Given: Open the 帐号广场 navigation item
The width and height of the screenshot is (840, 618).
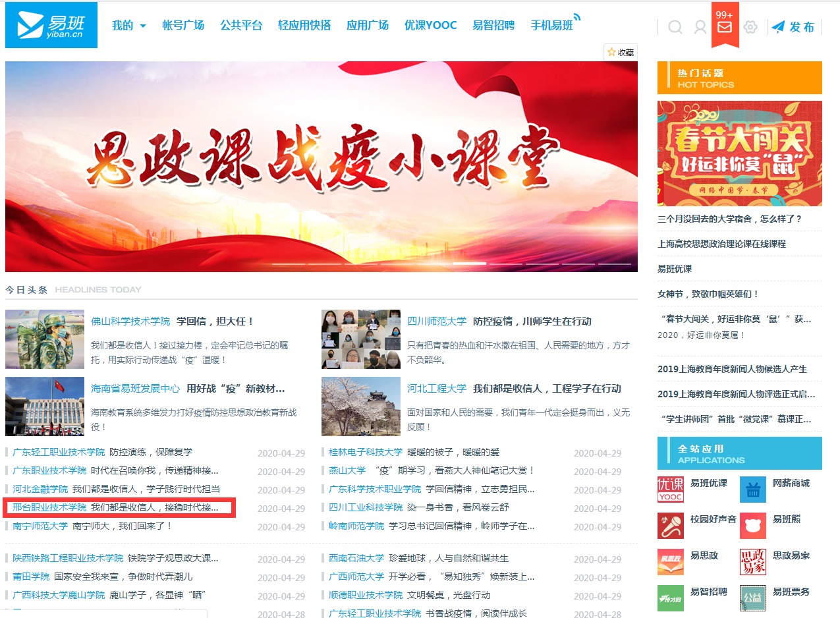Looking at the screenshot, I should tap(183, 26).
